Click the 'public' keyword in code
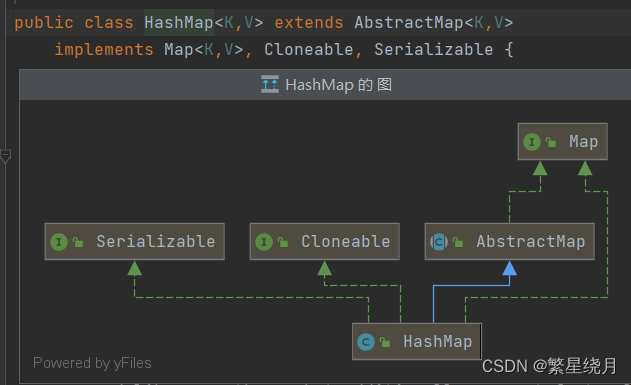The image size is (631, 385). (44, 23)
